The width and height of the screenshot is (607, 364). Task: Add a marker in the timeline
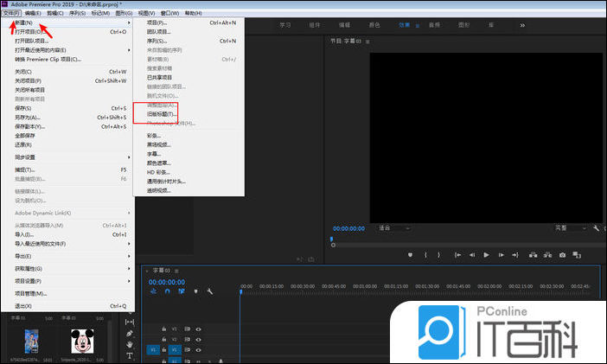(196, 291)
